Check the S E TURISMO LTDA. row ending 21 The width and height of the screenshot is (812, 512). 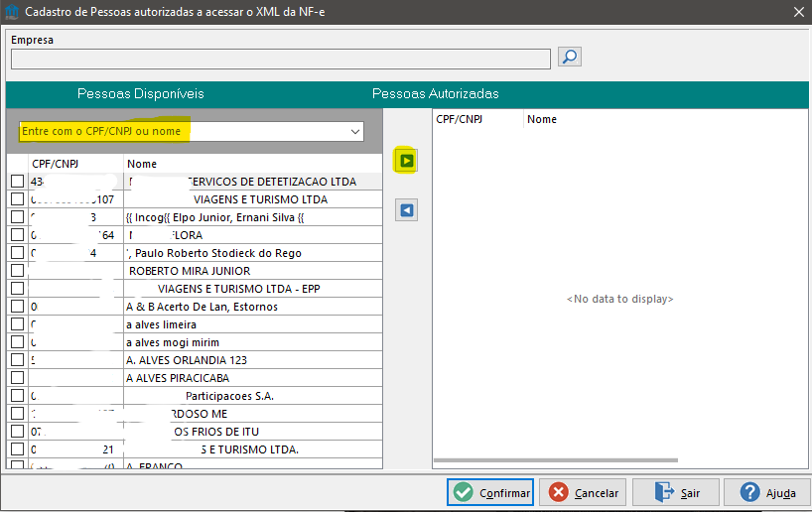(18, 449)
